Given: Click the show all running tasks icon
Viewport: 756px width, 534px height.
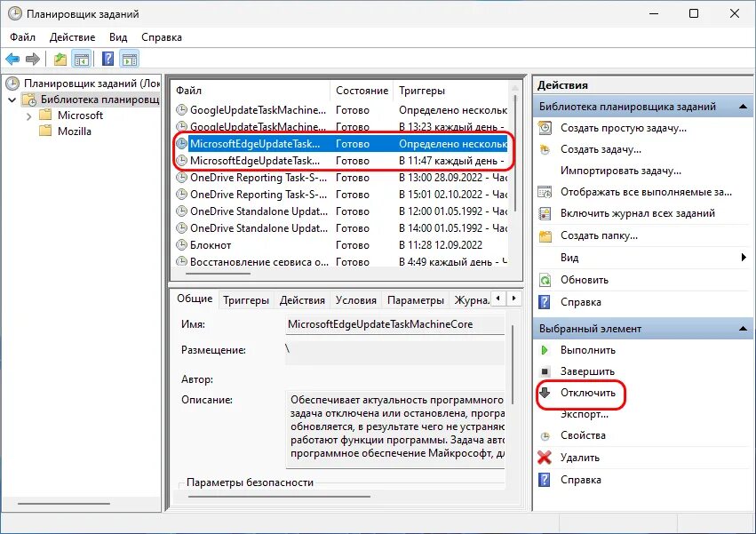Looking at the screenshot, I should click(545, 192).
